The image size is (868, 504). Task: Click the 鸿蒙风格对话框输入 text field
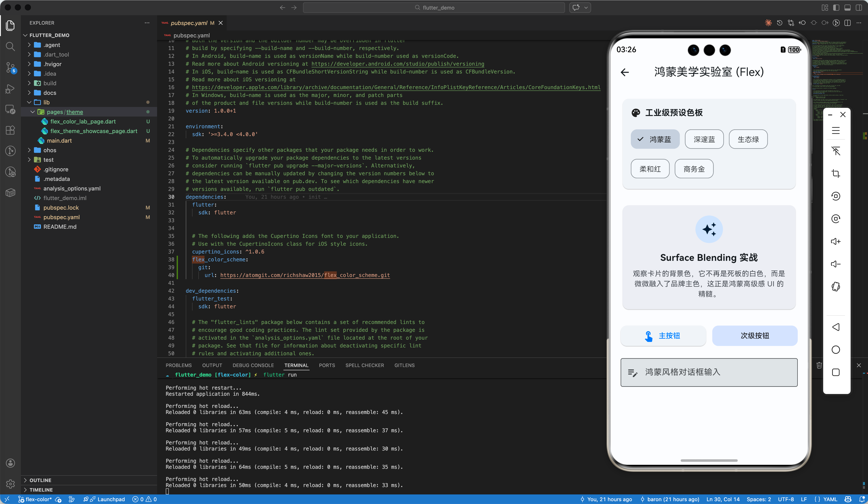click(x=709, y=372)
